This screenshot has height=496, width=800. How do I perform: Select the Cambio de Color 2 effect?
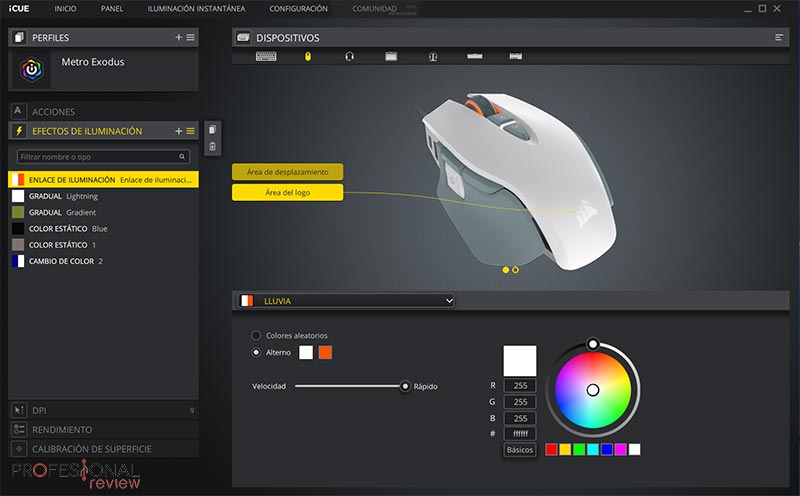point(104,261)
